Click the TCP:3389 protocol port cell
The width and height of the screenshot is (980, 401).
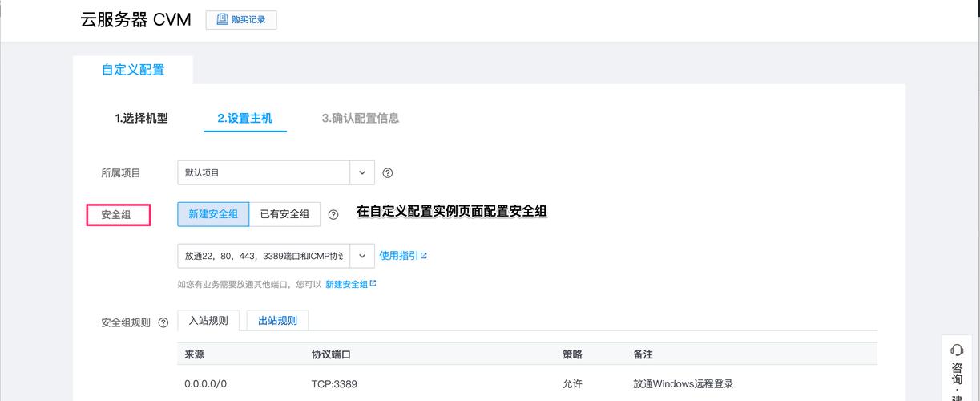334,384
